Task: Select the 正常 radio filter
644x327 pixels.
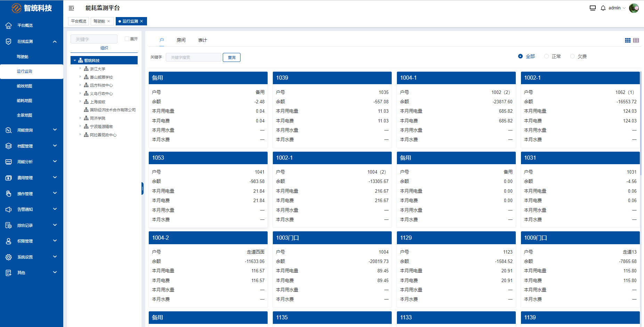Action: (547, 56)
